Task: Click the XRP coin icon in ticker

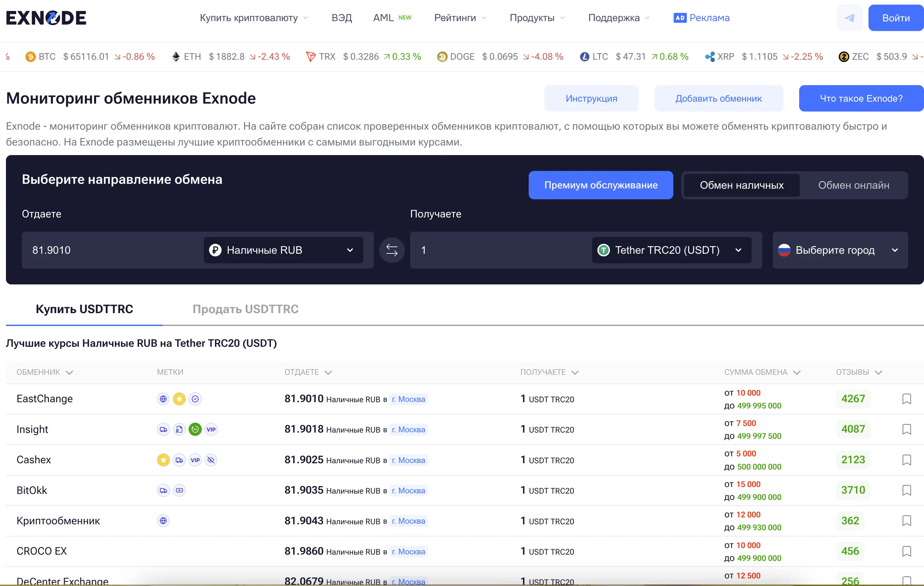Action: coord(710,57)
